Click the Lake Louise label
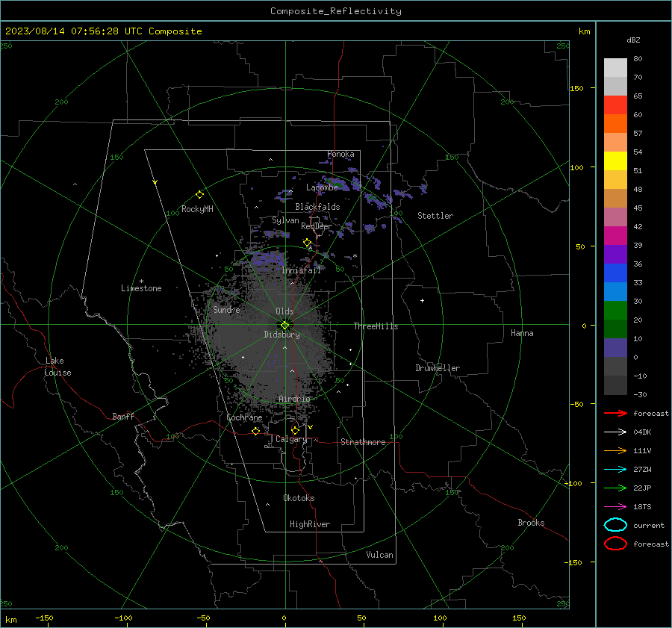The image size is (672, 628). pos(58,367)
